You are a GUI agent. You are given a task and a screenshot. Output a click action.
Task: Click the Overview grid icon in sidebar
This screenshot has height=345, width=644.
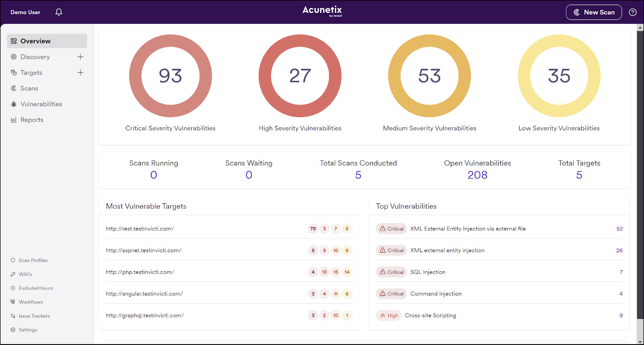14,41
